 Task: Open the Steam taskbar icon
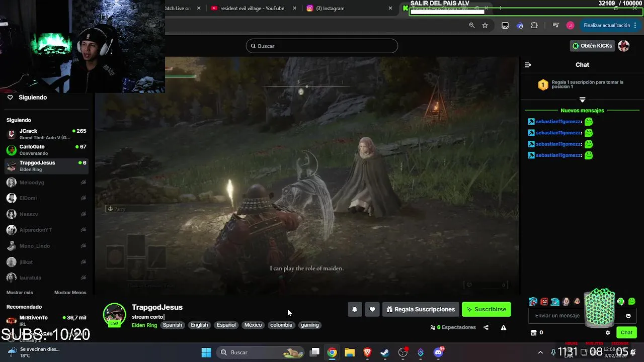tap(384, 352)
